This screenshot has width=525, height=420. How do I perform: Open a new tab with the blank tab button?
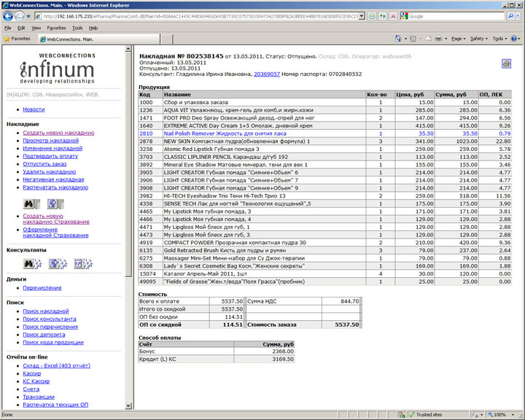pos(166,39)
